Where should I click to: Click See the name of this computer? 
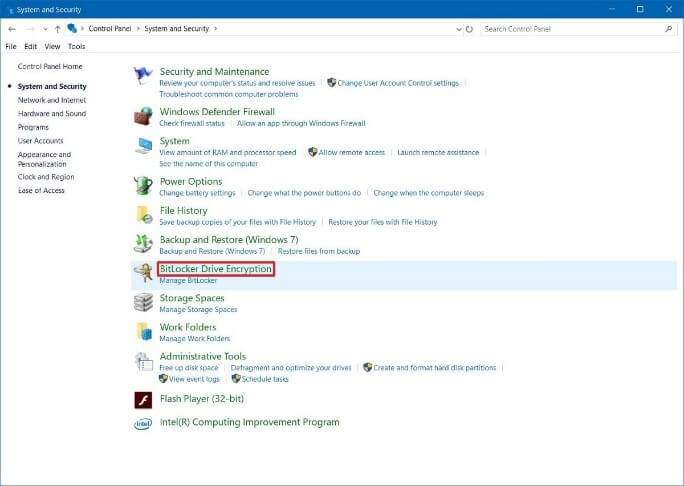[x=209, y=164]
